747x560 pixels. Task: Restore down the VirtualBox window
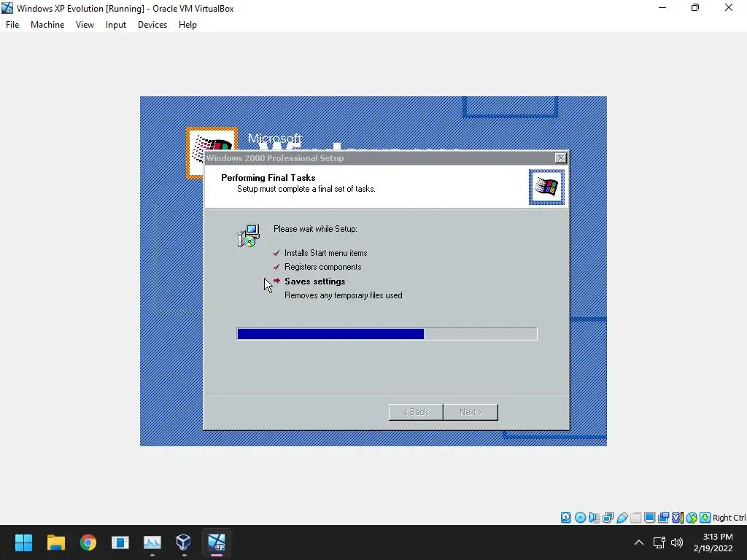(695, 8)
